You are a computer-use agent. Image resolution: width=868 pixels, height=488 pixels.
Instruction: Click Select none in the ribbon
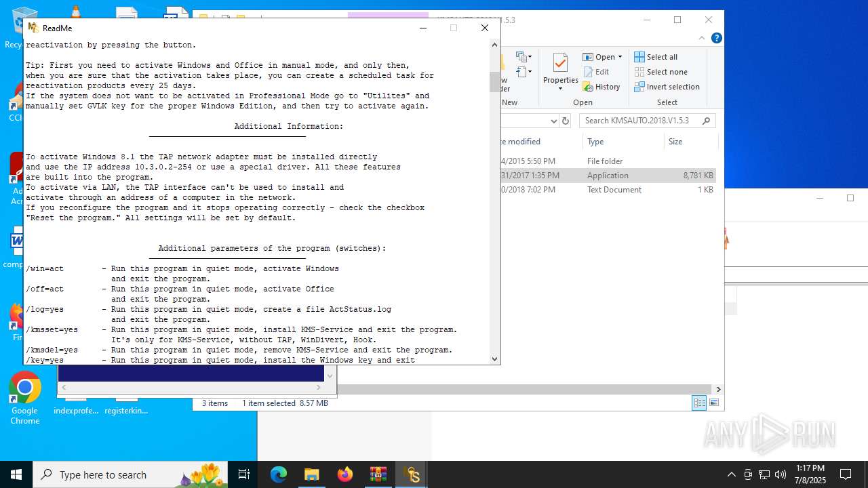(660, 72)
